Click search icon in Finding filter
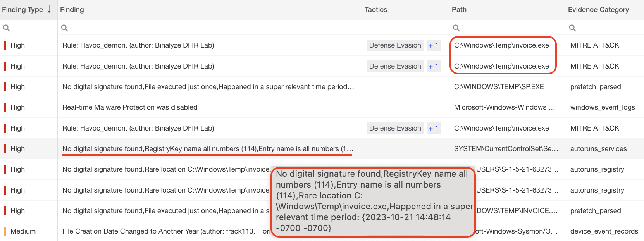This screenshot has width=644, height=241. click(x=65, y=28)
